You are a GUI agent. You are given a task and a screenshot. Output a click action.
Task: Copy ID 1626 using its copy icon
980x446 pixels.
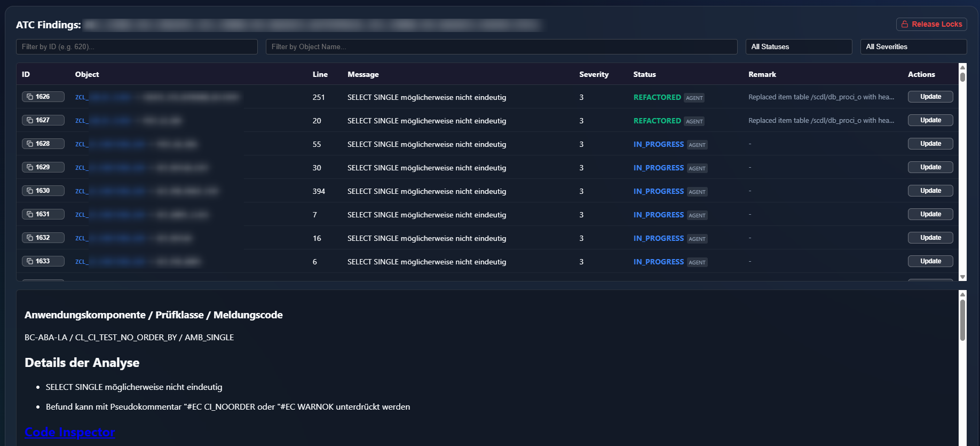click(x=30, y=97)
